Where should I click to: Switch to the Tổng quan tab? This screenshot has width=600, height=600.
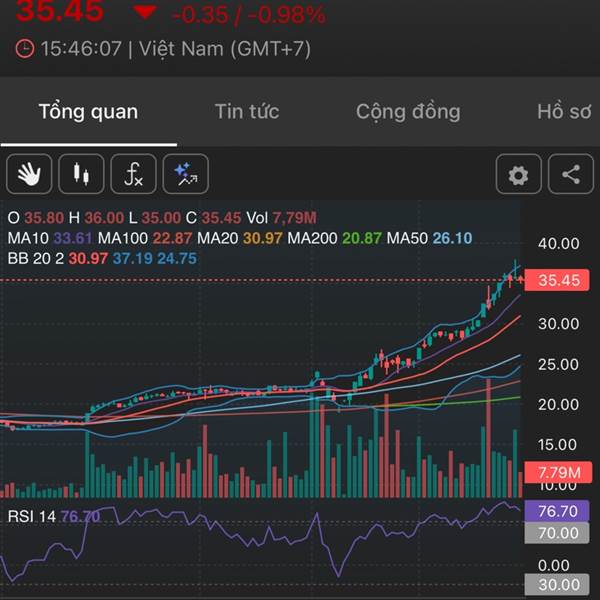tap(88, 112)
